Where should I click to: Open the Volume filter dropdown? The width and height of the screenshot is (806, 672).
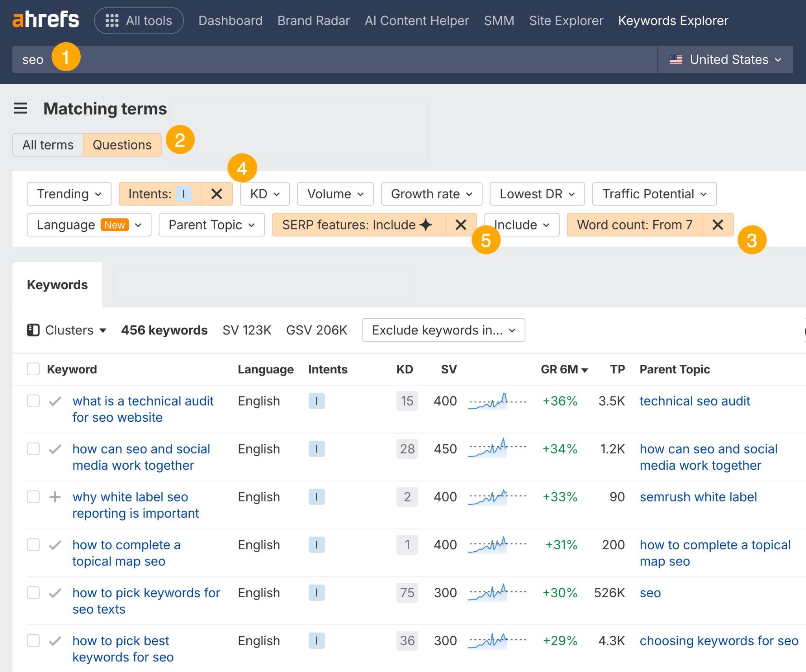click(335, 194)
